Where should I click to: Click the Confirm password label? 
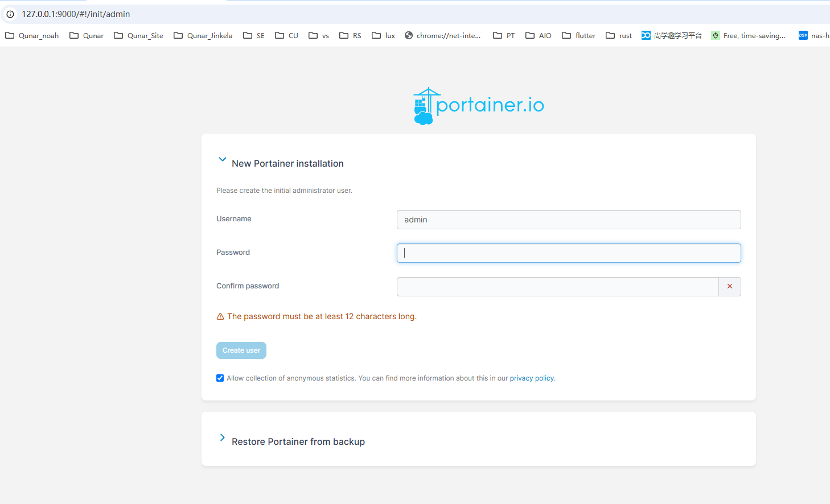248,286
